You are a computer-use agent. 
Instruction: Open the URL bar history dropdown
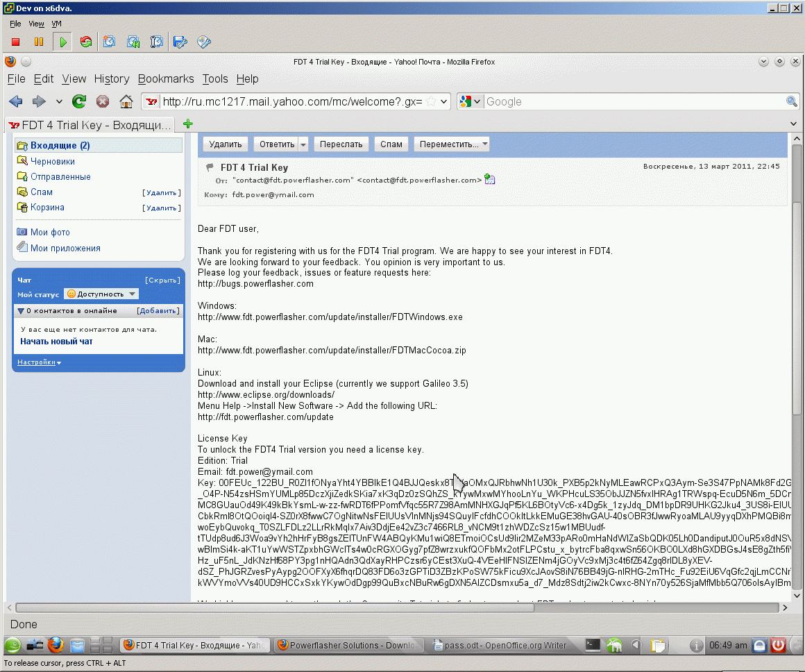point(443,102)
